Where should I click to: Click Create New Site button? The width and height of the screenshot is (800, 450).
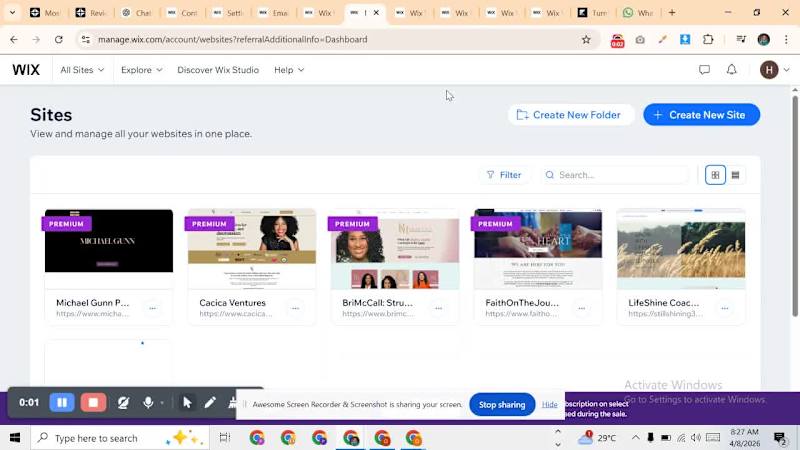(702, 115)
